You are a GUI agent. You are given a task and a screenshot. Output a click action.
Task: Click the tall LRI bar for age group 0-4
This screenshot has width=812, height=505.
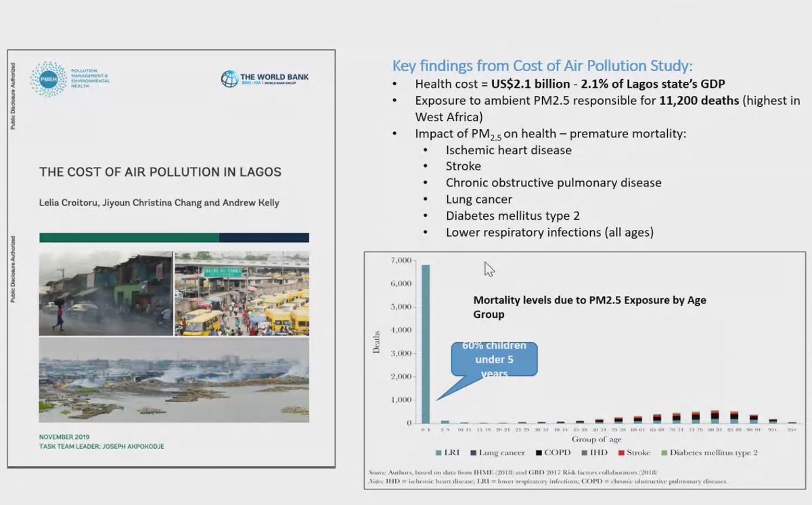426,343
